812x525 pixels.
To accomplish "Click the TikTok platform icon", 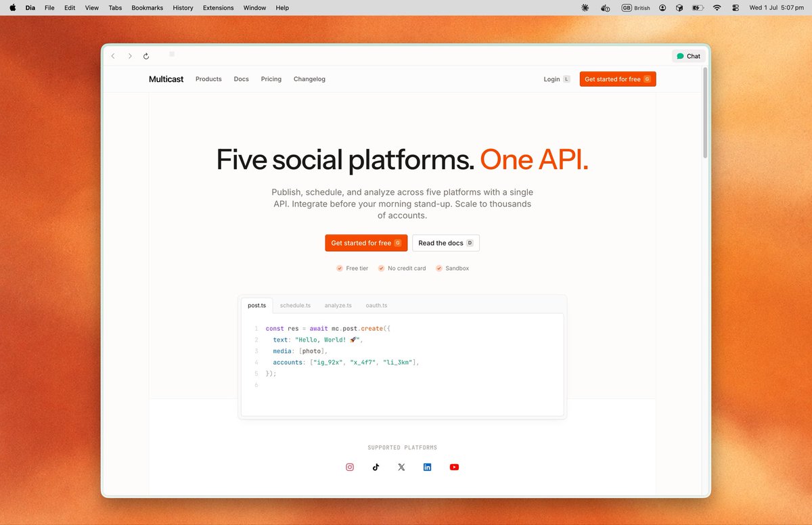I will point(376,467).
